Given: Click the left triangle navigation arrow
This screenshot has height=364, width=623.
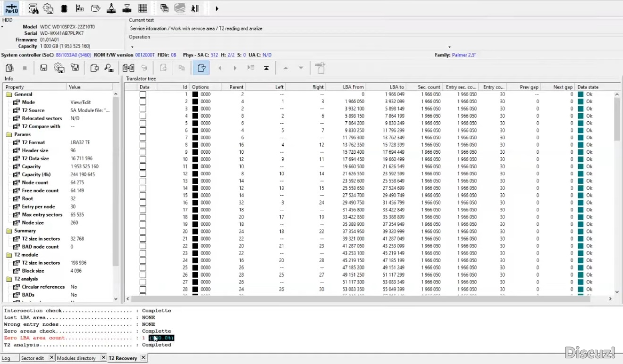Looking at the screenshot, I should [x=220, y=68].
